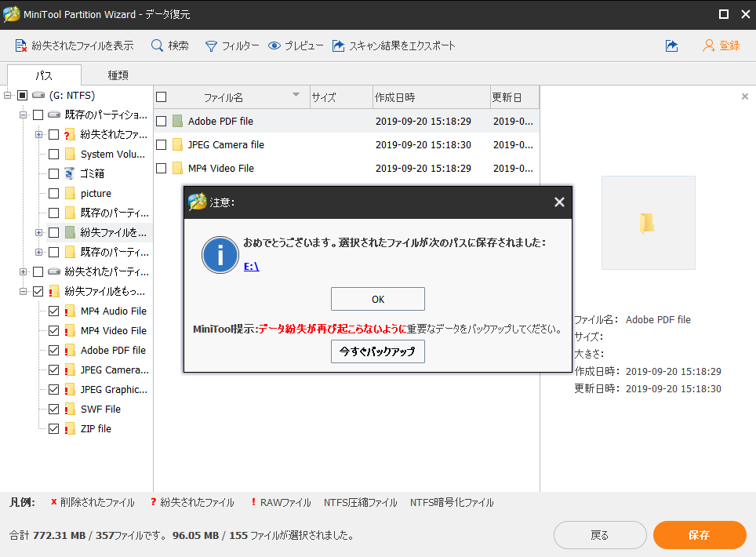Click the 今すぐバックアップ button

(378, 351)
